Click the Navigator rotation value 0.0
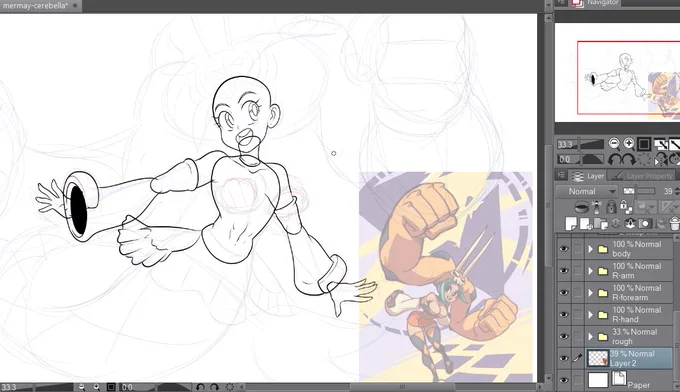 click(564, 160)
